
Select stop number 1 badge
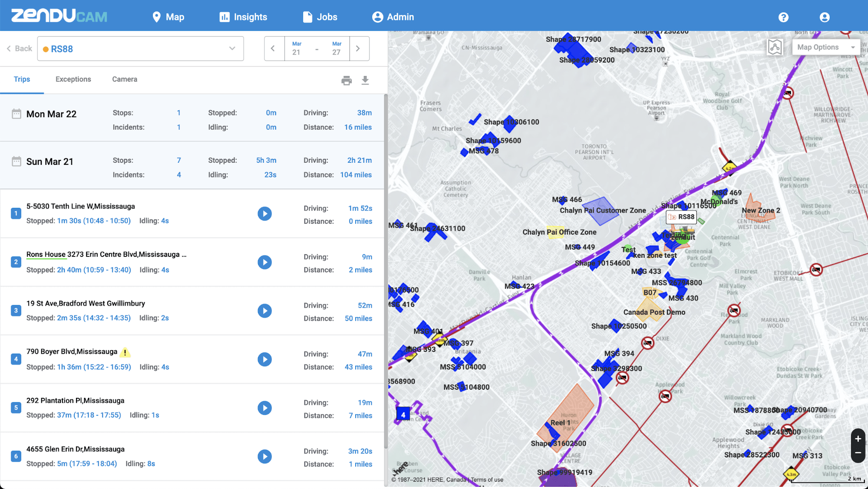pyautogui.click(x=16, y=213)
